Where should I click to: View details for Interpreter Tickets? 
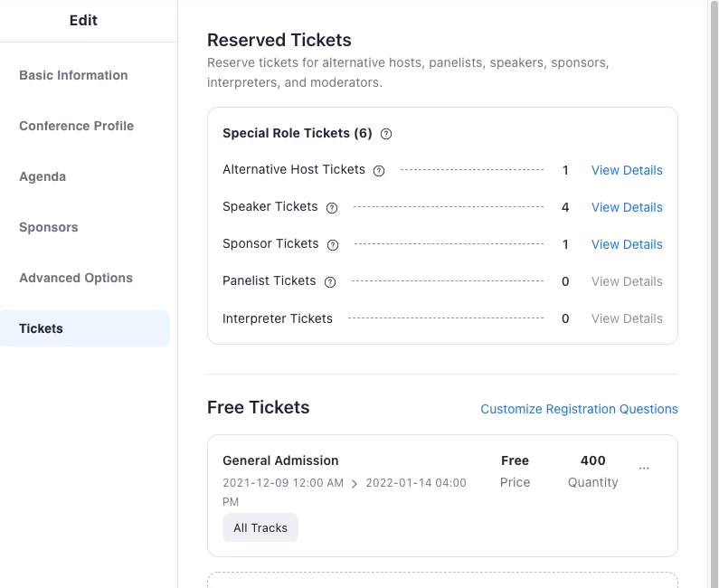(627, 318)
